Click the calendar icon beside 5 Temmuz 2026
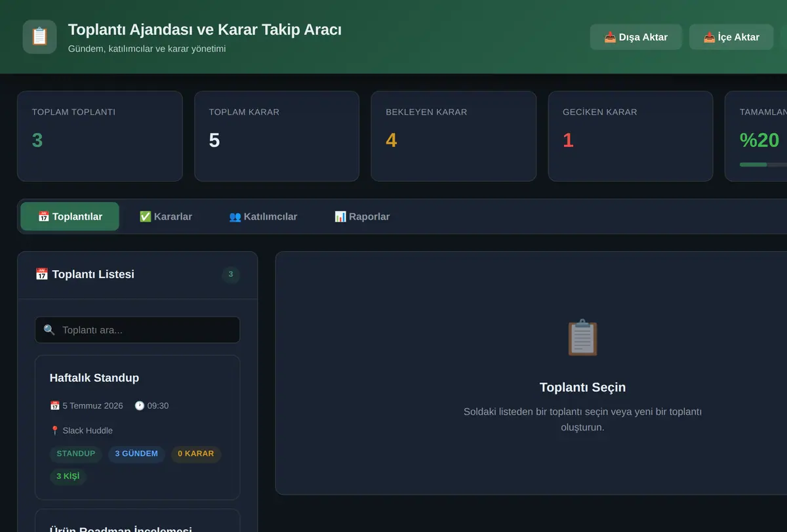The height and width of the screenshot is (532, 787). (55, 406)
